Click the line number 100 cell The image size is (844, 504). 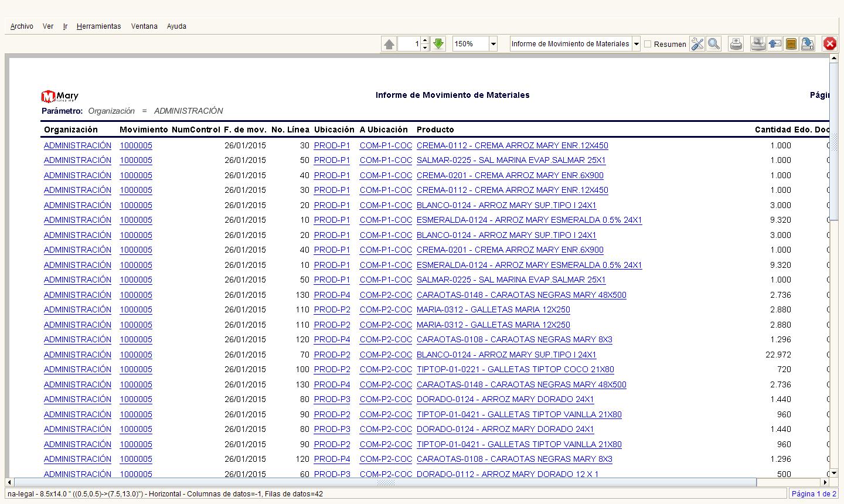[x=302, y=370]
